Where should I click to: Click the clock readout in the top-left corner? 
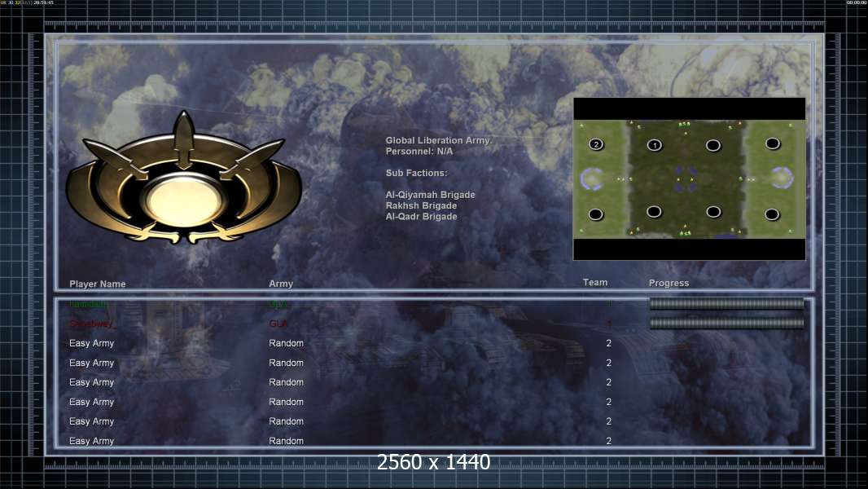[43, 2]
